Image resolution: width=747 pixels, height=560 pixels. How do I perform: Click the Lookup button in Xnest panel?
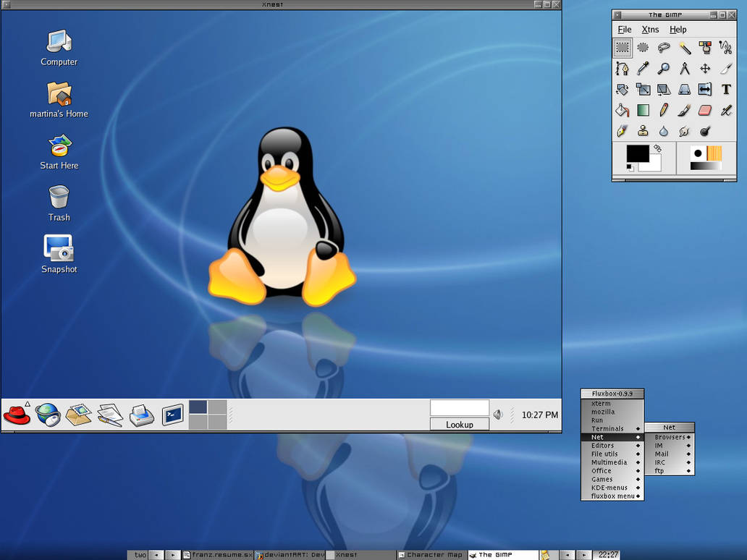point(459,424)
